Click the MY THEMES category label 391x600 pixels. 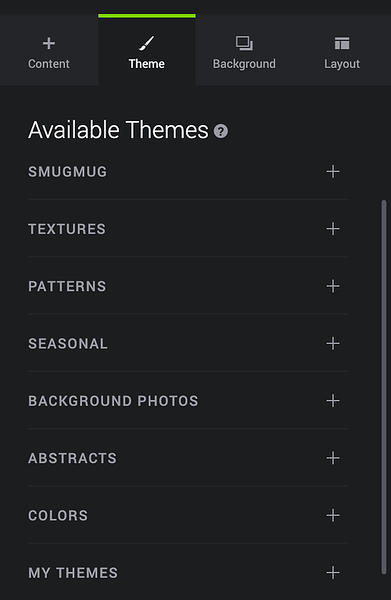(73, 573)
